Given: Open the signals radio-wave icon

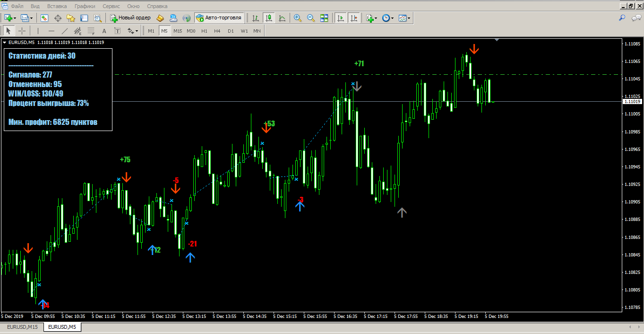Looking at the screenshot, I should (x=187, y=18).
